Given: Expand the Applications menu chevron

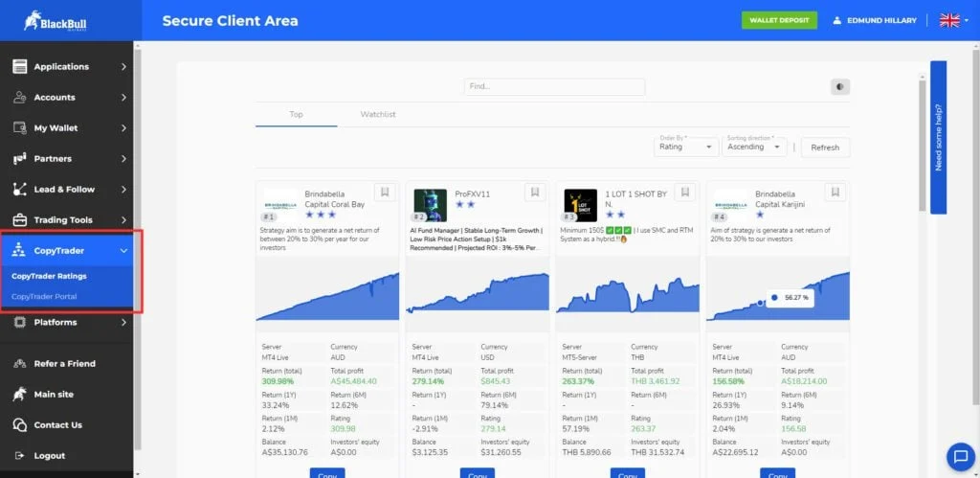Looking at the screenshot, I should pos(123,66).
